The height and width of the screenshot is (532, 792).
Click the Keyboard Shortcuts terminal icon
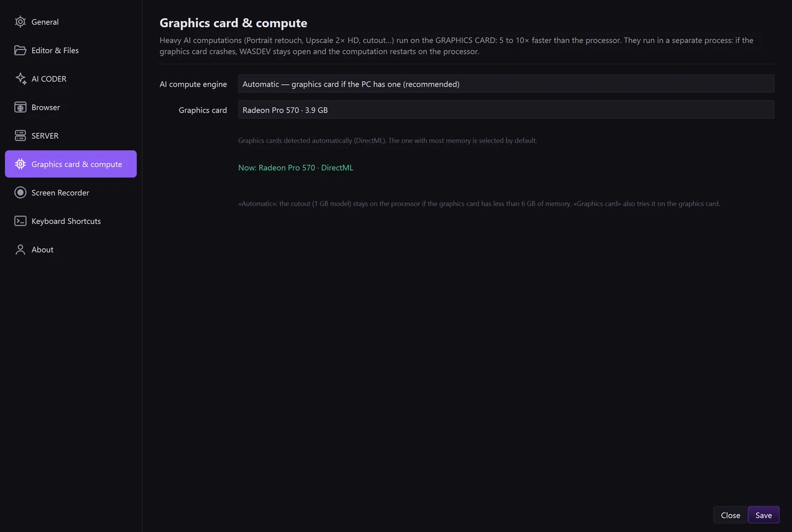(20, 221)
